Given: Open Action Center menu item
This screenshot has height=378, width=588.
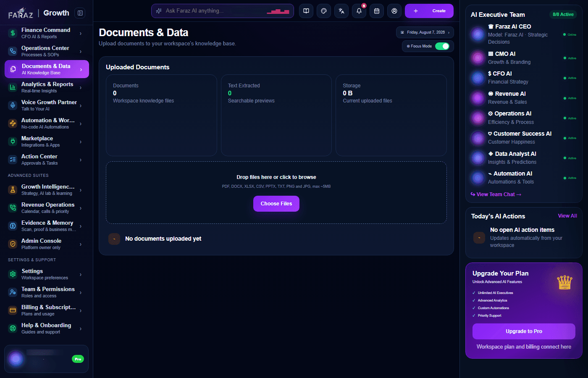Looking at the screenshot, I should (x=47, y=160).
